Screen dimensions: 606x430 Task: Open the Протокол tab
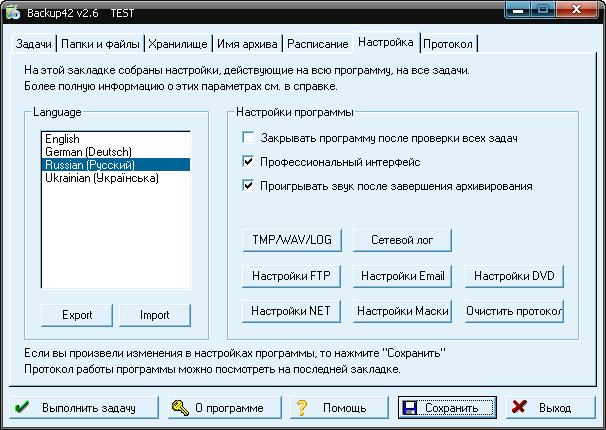(x=449, y=44)
